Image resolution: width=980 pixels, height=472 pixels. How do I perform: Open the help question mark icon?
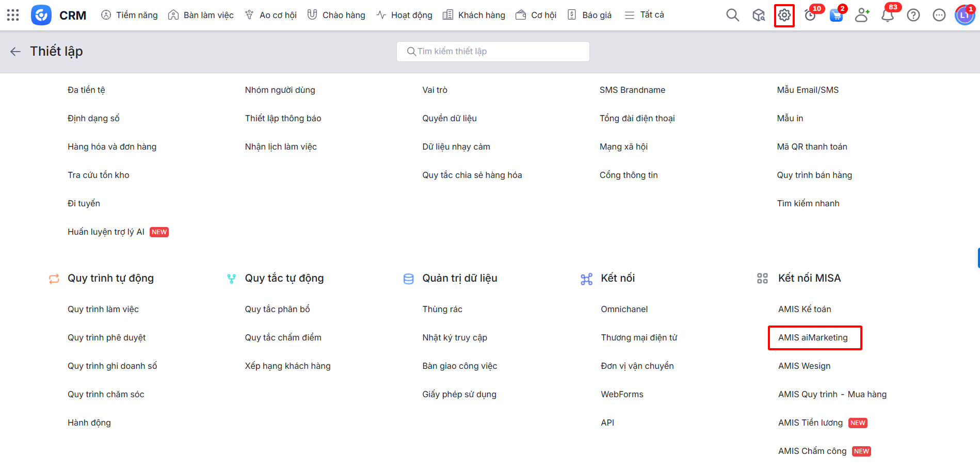click(x=913, y=15)
